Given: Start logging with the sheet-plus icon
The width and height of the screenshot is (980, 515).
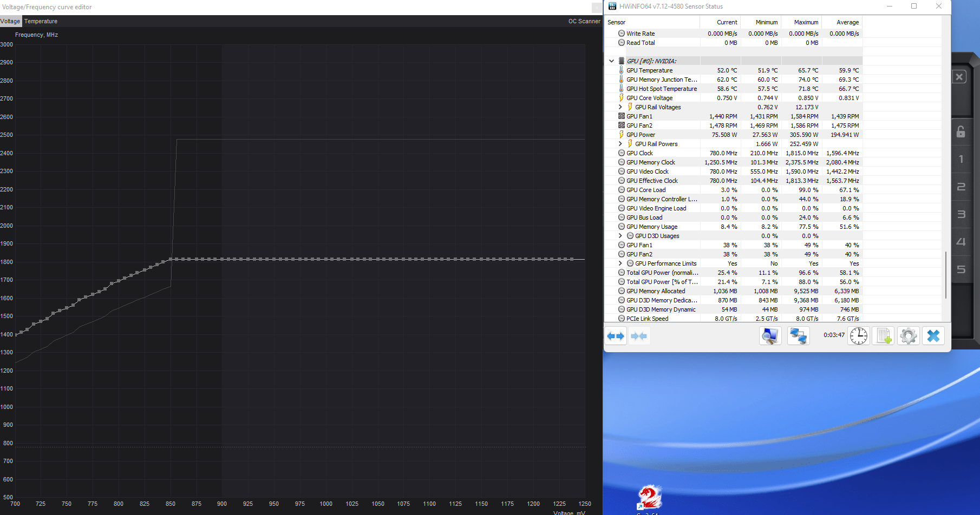Looking at the screenshot, I should 884,336.
